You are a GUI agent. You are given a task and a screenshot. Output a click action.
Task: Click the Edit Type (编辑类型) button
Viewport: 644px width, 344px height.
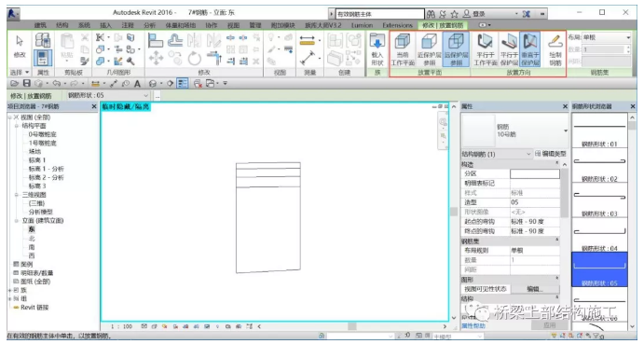click(551, 154)
